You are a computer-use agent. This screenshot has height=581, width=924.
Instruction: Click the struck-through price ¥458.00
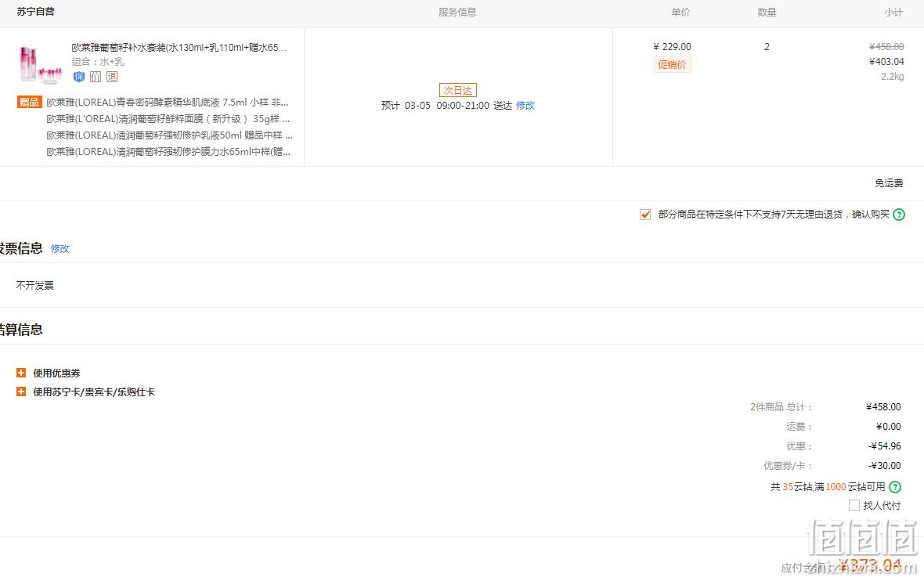tap(886, 46)
